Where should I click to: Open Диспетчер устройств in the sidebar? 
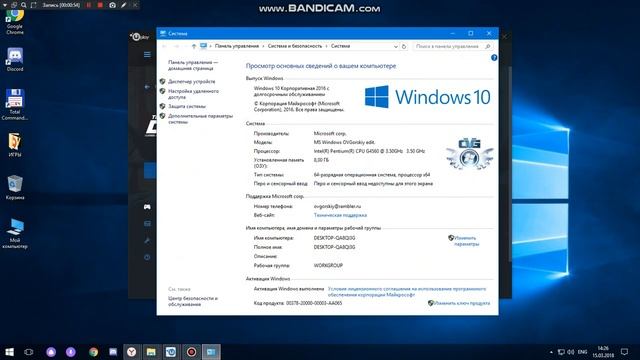[191, 82]
